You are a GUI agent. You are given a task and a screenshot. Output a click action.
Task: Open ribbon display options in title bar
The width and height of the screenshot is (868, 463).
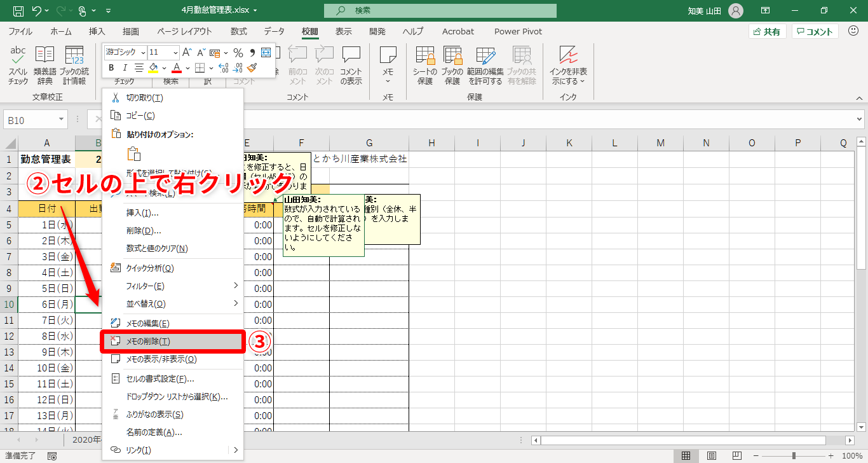pyautogui.click(x=766, y=11)
